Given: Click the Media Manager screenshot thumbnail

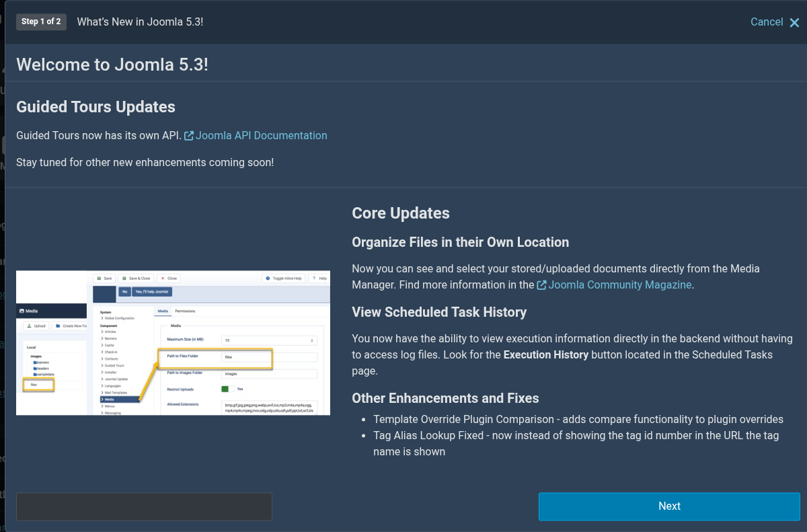Looking at the screenshot, I should (173, 343).
